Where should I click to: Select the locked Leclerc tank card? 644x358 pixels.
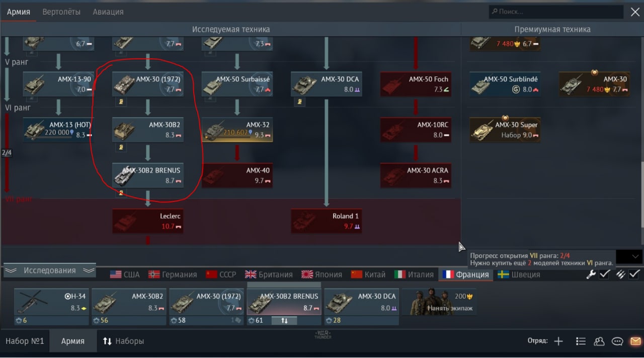pos(147,221)
